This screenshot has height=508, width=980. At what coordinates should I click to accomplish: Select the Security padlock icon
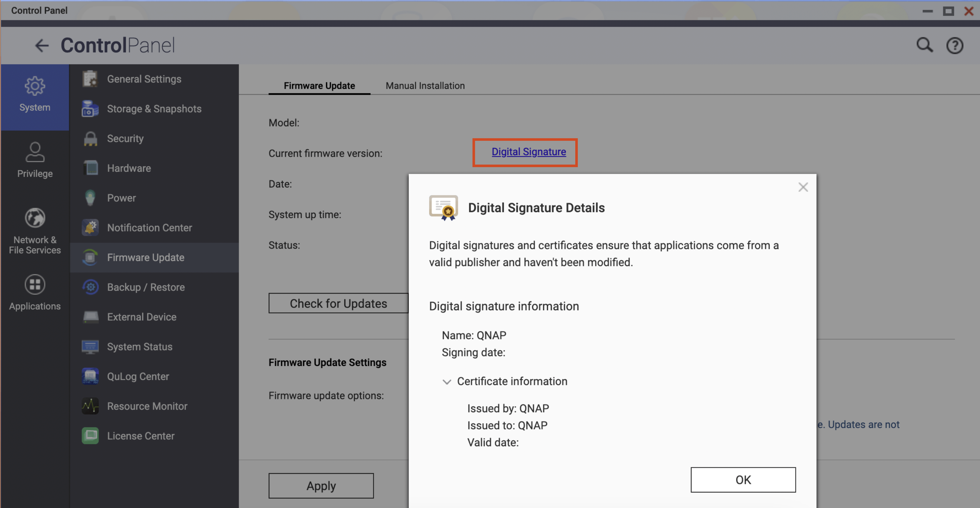[90, 138]
